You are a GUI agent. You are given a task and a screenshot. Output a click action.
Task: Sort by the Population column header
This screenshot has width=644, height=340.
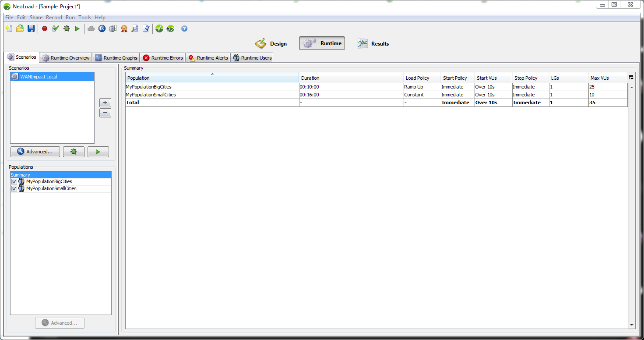(212, 78)
